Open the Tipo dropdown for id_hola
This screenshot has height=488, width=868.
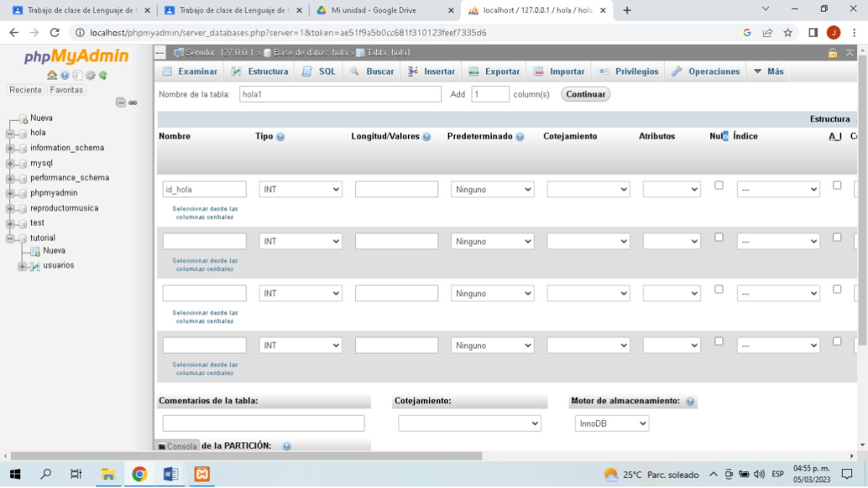(x=300, y=189)
